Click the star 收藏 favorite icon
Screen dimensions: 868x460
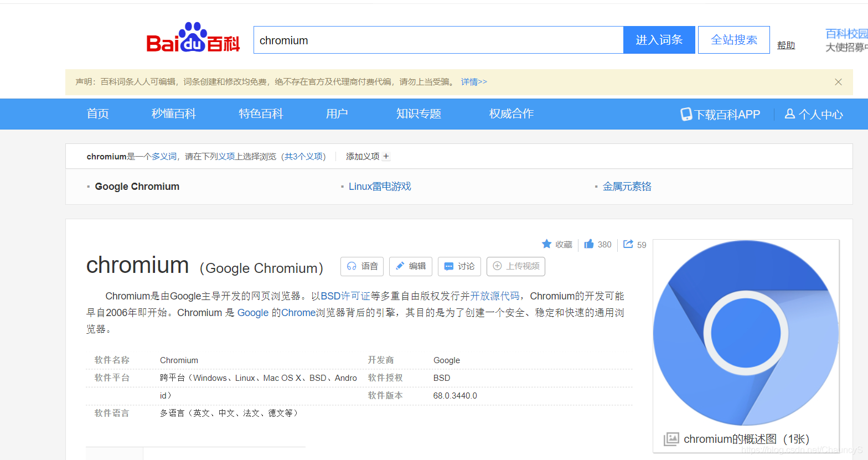(546, 244)
